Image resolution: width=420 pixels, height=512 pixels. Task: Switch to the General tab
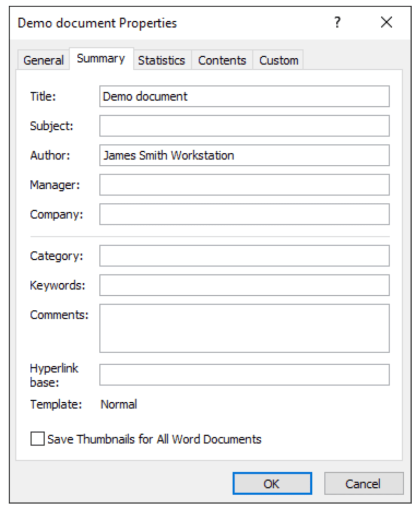pyautogui.click(x=43, y=60)
